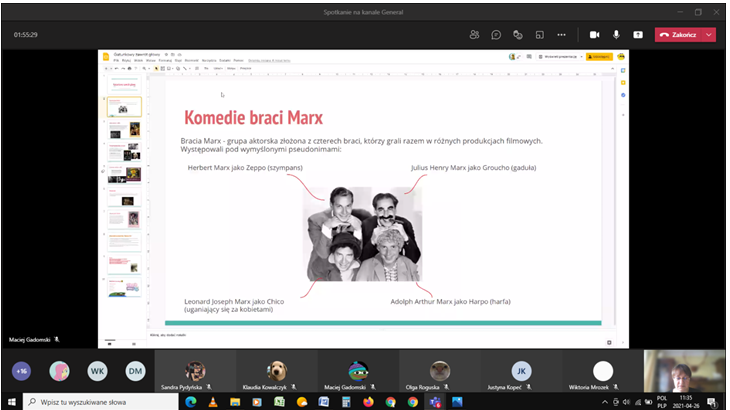The width and height of the screenshot is (730, 410).
Task: Open the Narzędzia menu in shared Slides
Action: click(x=209, y=60)
